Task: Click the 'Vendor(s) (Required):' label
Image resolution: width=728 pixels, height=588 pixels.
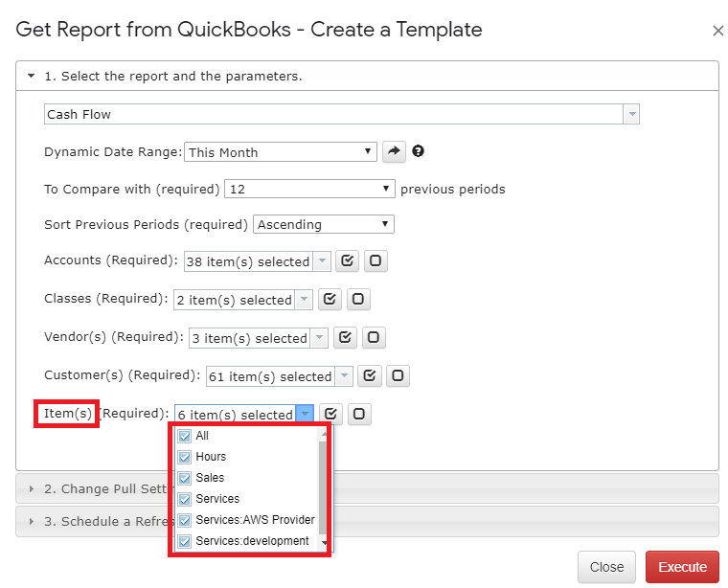Action: tap(114, 337)
